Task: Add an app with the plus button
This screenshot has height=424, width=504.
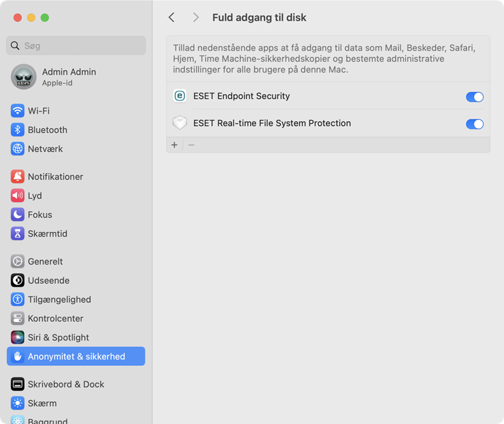Action: pos(175,145)
